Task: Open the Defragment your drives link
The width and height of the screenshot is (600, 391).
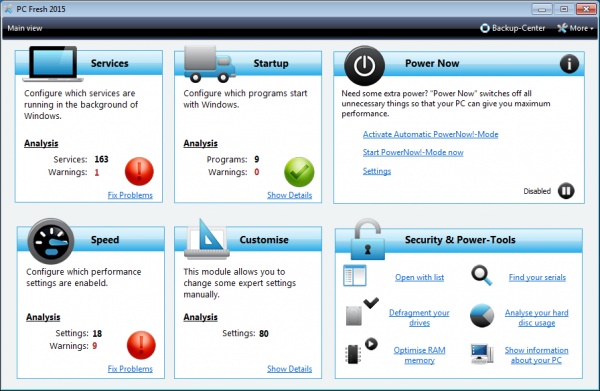Action: tap(419, 318)
